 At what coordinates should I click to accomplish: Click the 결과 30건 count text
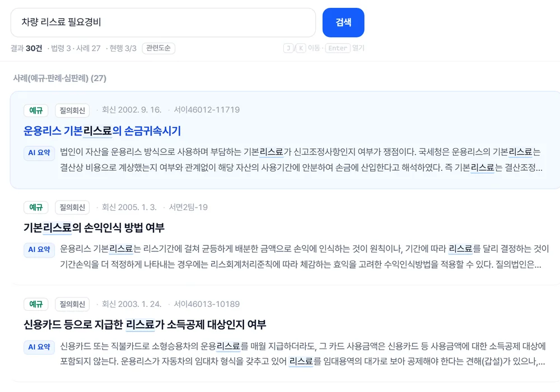(x=26, y=48)
